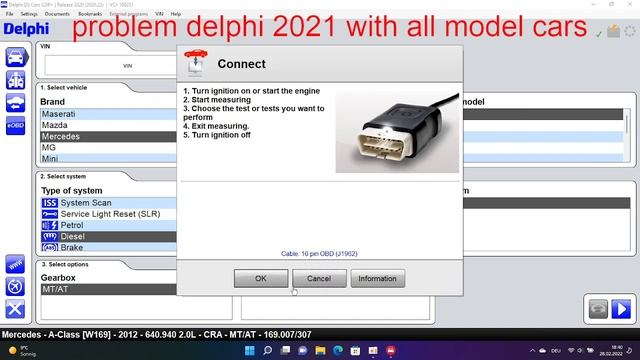This screenshot has width=640, height=360.
Task: Click Cancel in the Connect dialog
Action: tap(319, 278)
